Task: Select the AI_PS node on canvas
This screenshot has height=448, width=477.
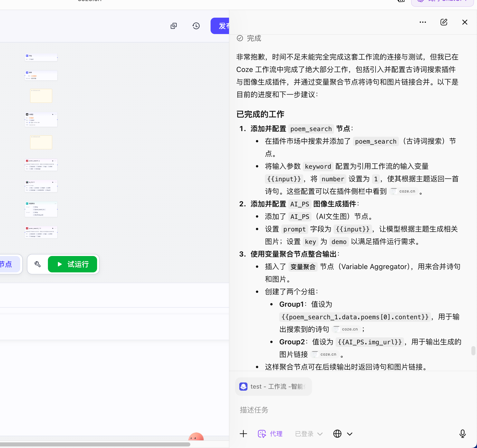Action: pos(41,186)
